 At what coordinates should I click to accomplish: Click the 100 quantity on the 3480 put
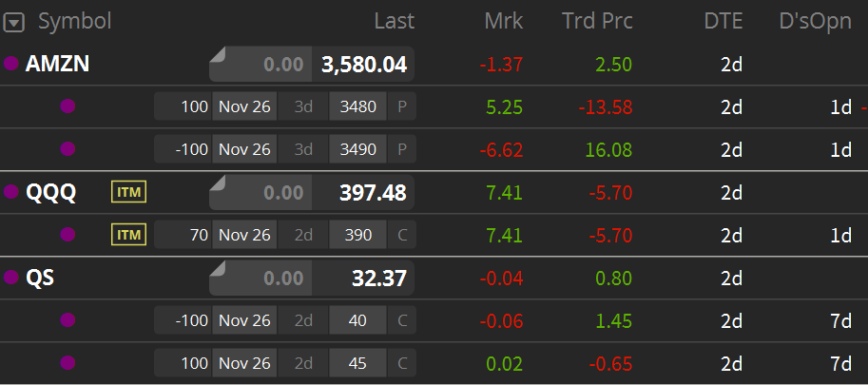183,106
